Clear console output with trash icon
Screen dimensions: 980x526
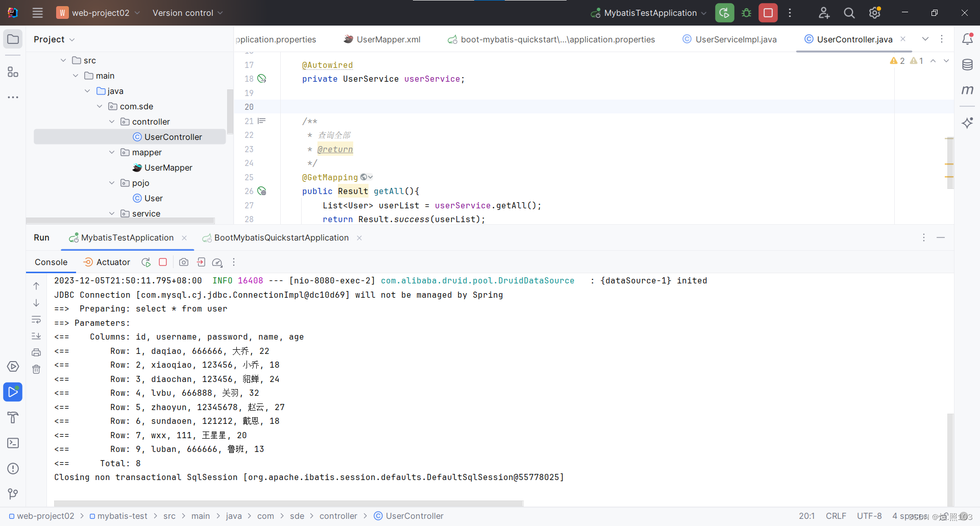coord(36,369)
